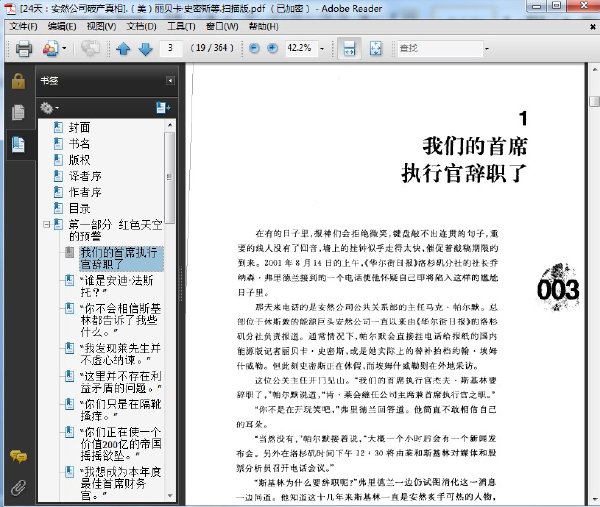Collapse the 第一部分 红色天空的预警 node
Image resolution: width=600 pixels, height=507 pixels.
pos(46,225)
